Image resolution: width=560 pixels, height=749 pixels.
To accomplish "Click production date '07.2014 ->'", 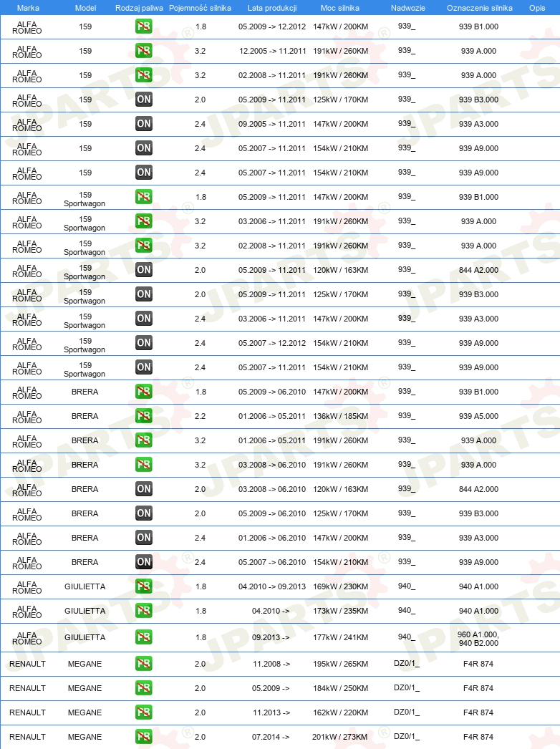I will point(271,737).
